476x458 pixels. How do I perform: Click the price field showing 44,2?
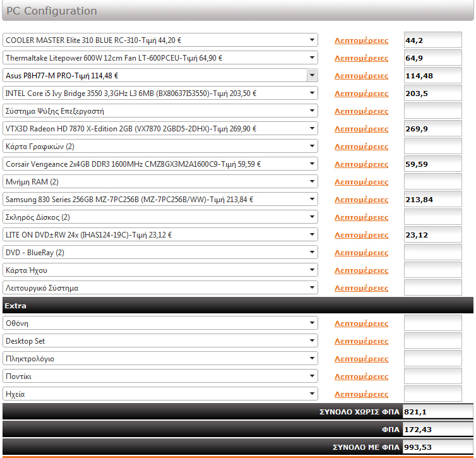pyautogui.click(x=433, y=40)
